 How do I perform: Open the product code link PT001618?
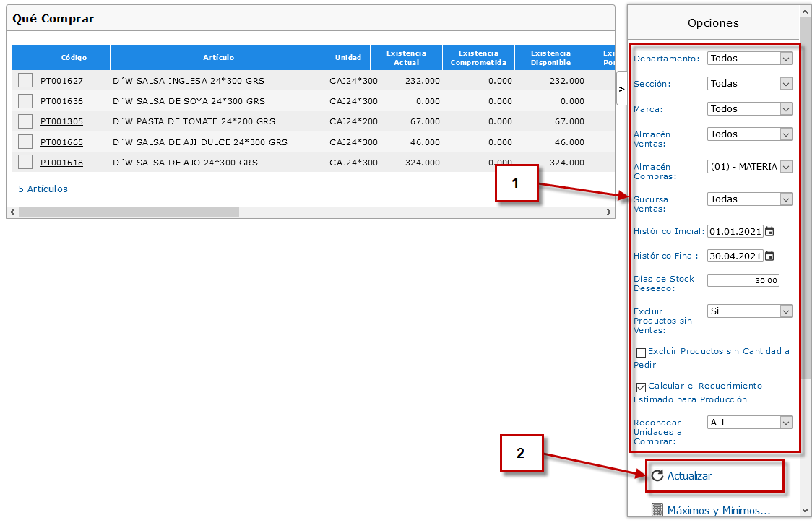61,163
